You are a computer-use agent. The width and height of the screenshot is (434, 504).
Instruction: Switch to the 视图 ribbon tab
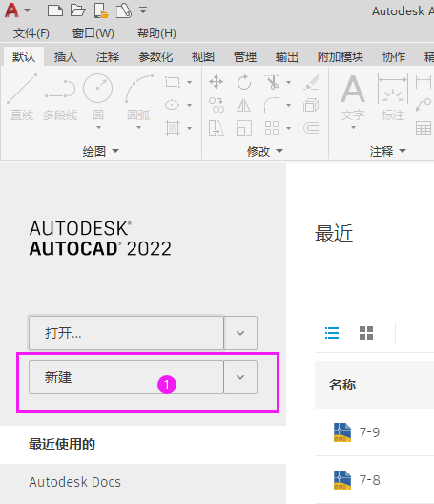click(x=203, y=57)
